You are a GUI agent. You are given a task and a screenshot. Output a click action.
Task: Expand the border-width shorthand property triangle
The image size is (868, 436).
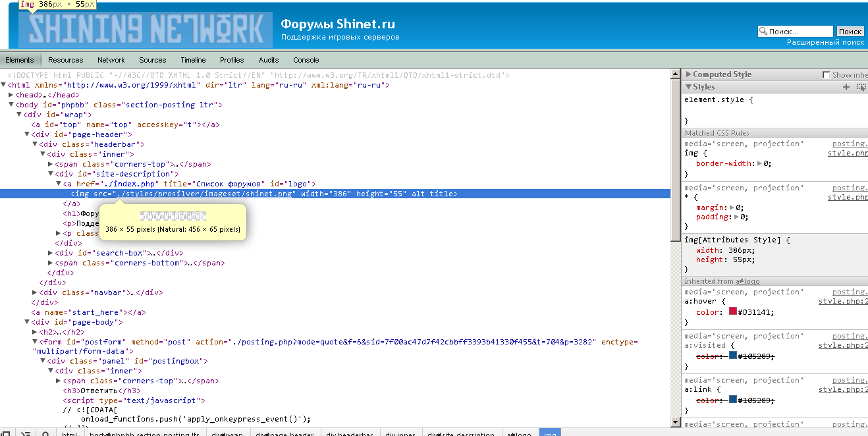click(x=760, y=163)
